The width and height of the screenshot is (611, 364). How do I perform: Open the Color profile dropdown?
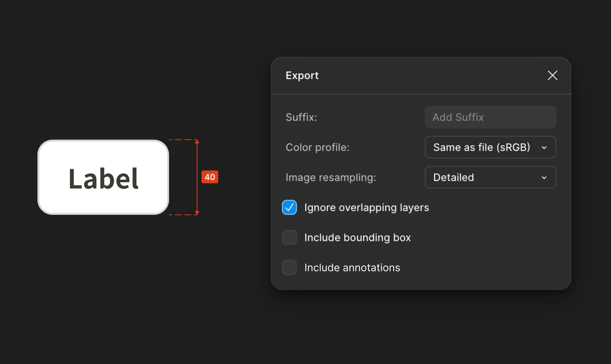point(490,147)
